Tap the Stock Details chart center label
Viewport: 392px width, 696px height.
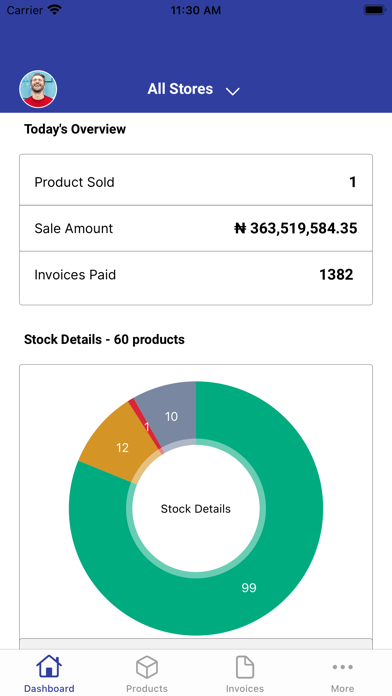click(196, 509)
